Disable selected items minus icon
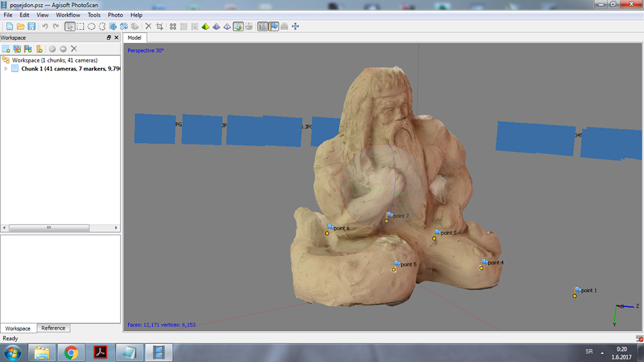 (x=63, y=49)
